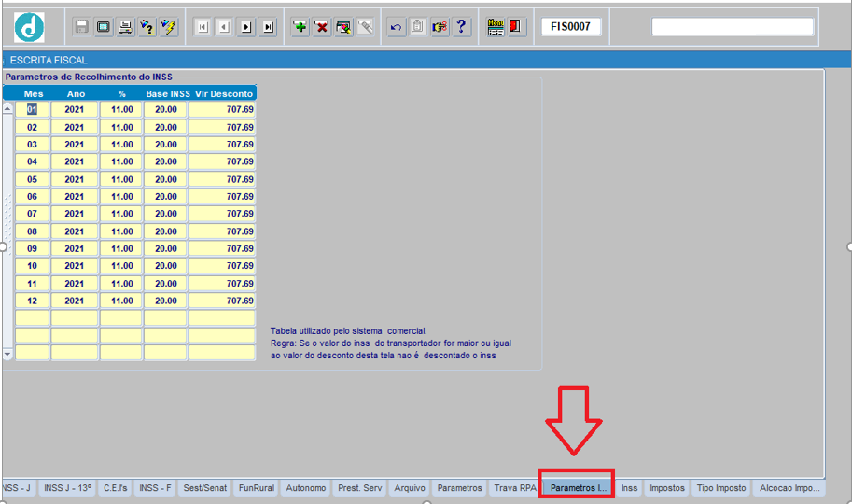Click the blue question mark help icon
The height and width of the screenshot is (504, 852).
pos(462,27)
